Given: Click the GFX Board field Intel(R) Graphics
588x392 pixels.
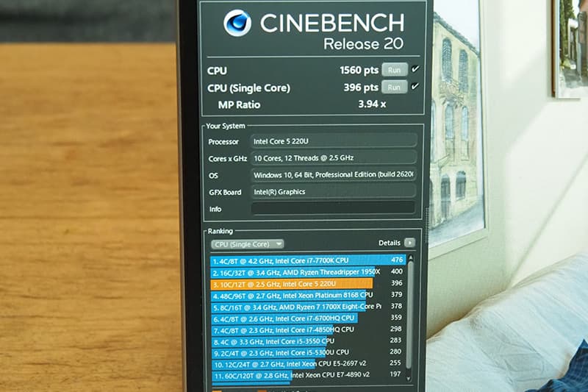Looking at the screenshot, I should pyautogui.click(x=334, y=192).
